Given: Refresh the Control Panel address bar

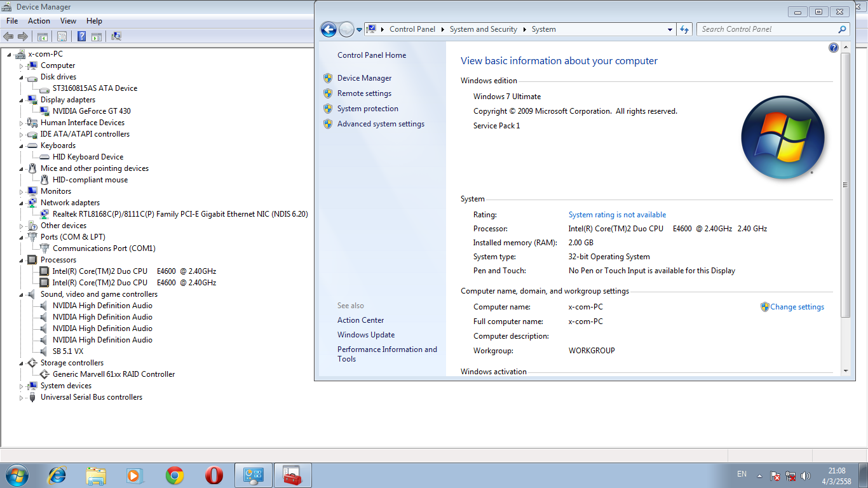Looking at the screenshot, I should pos(684,29).
